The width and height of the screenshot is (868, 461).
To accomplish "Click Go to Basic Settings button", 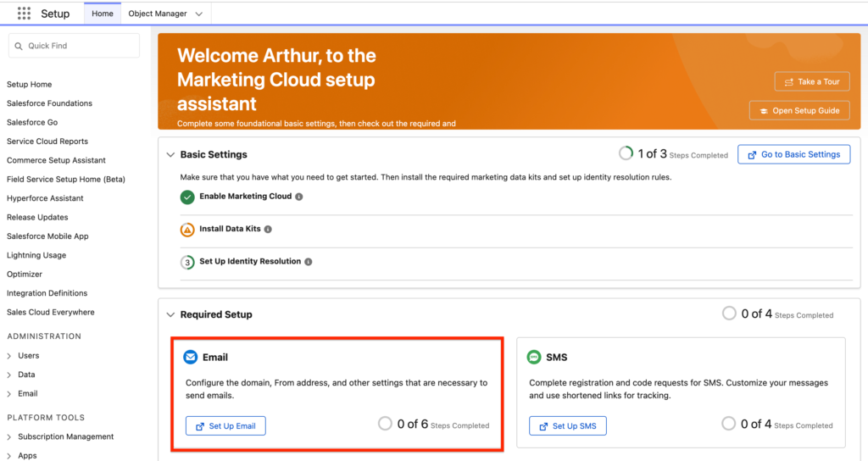I will click(x=793, y=154).
